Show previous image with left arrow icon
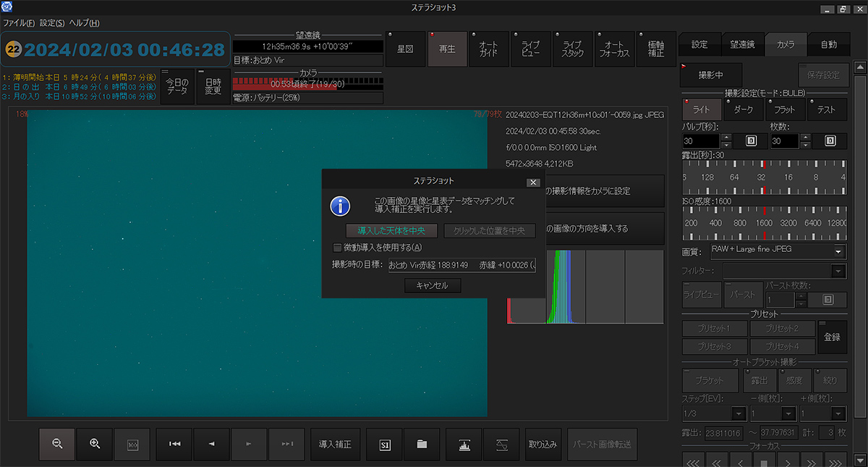This screenshot has height=467, width=868. [212, 444]
